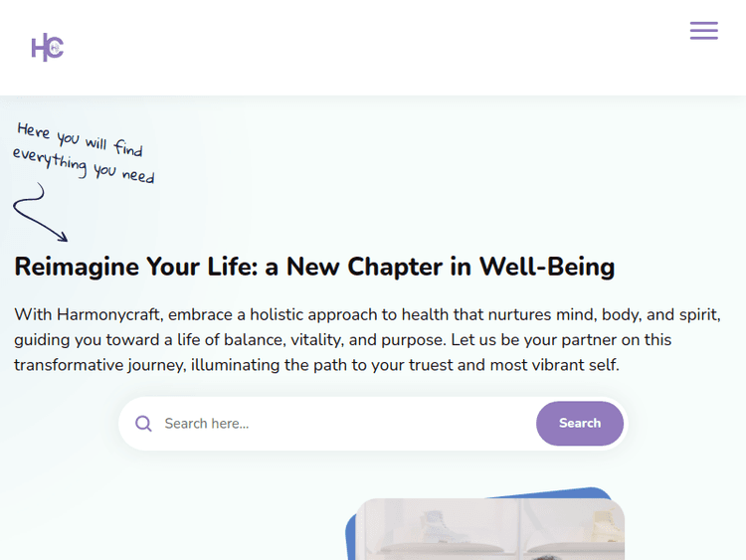Click "Reimagine Your Life" in the heading

(x=145, y=267)
